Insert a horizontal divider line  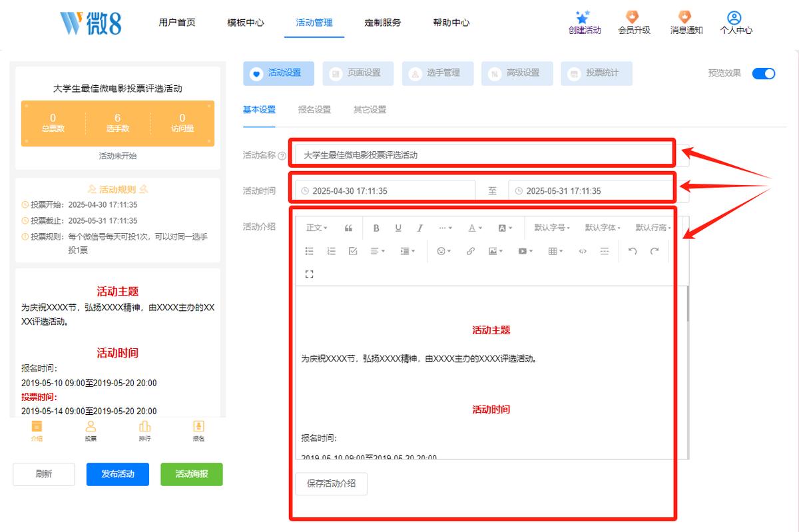point(605,251)
